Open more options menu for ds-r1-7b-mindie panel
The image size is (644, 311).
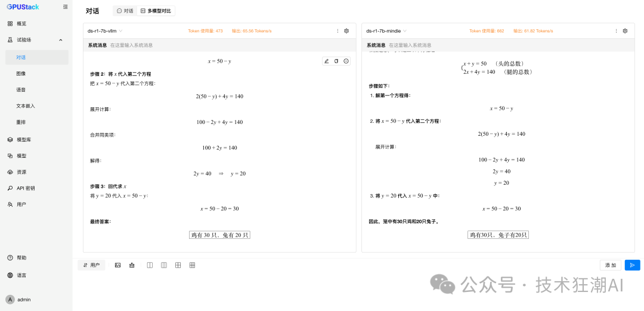616,31
